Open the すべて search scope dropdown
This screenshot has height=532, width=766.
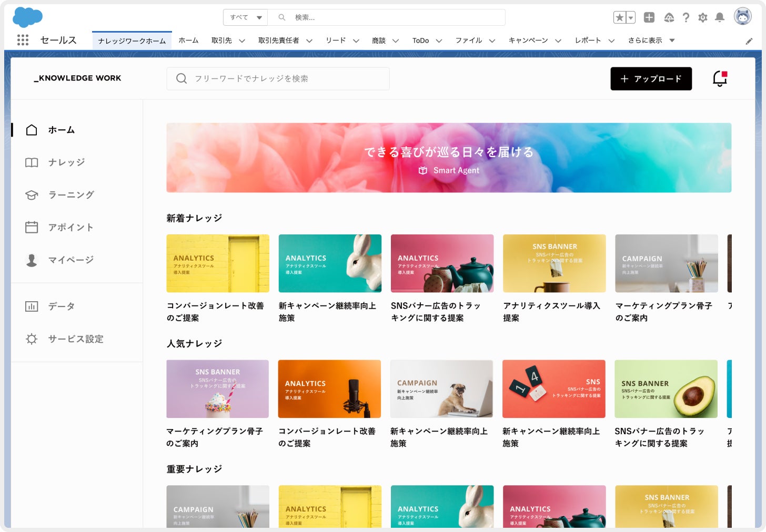point(246,17)
